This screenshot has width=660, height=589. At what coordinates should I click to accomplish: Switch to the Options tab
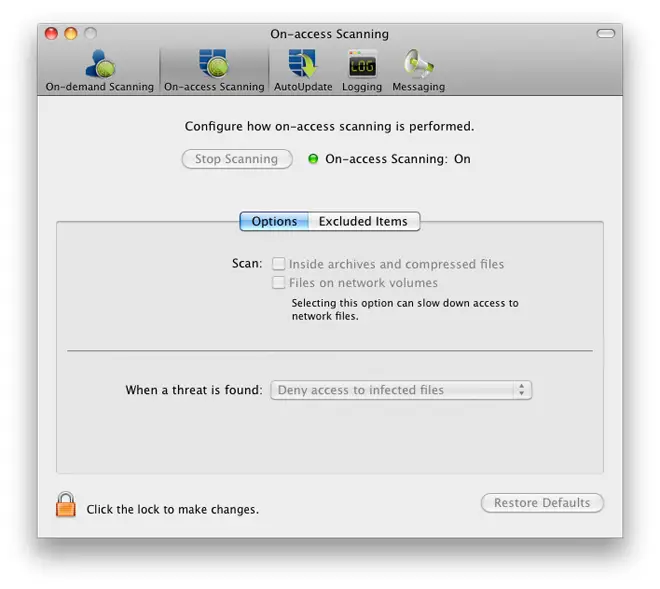coord(274,221)
